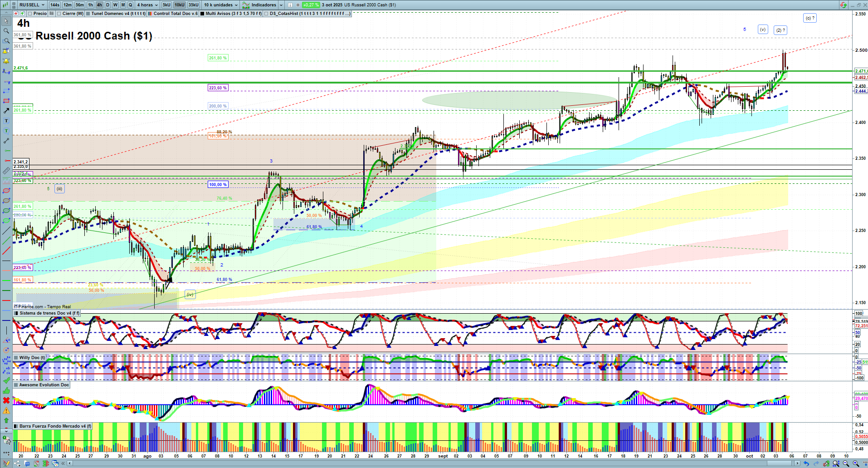This screenshot has width=868, height=468.
Task: Click the (c) ? wave label on chart
Action: [810, 18]
